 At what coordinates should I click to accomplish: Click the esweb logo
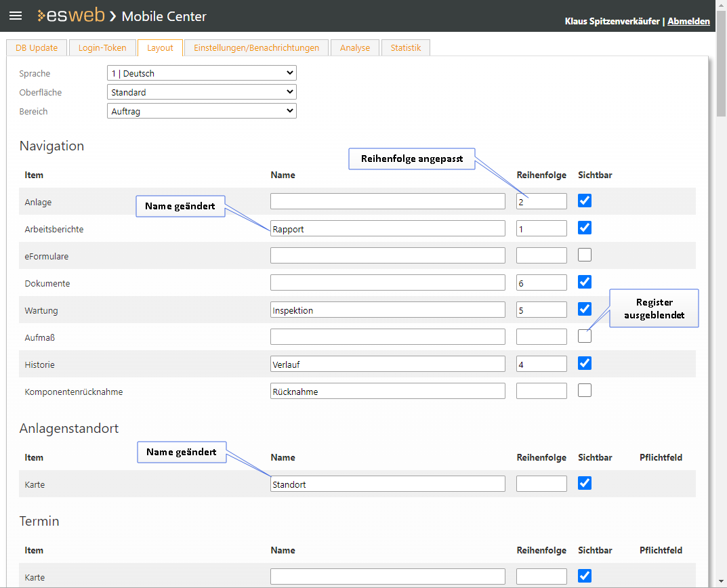[x=71, y=16]
